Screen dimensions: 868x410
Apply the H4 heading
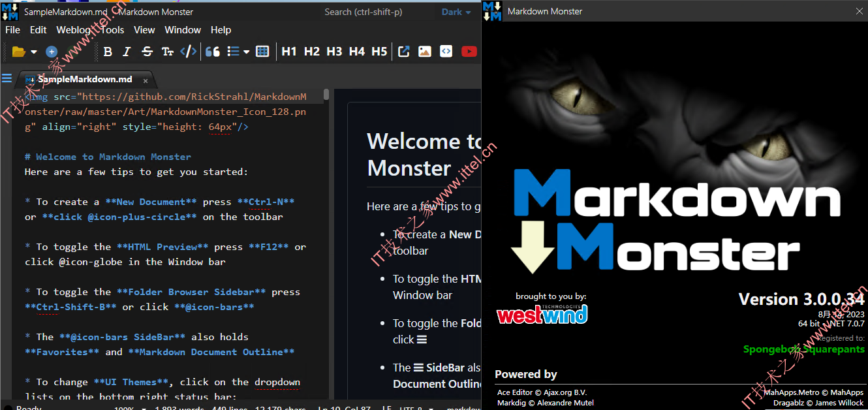click(357, 52)
